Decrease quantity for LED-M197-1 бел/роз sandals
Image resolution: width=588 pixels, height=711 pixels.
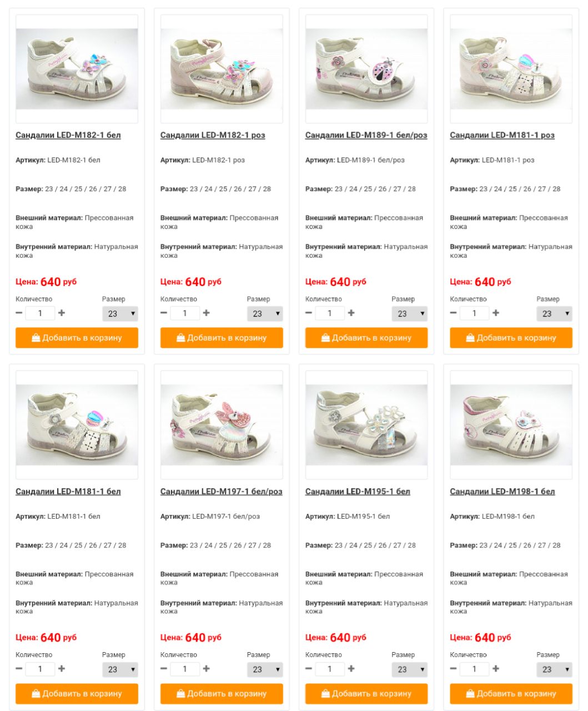click(164, 669)
